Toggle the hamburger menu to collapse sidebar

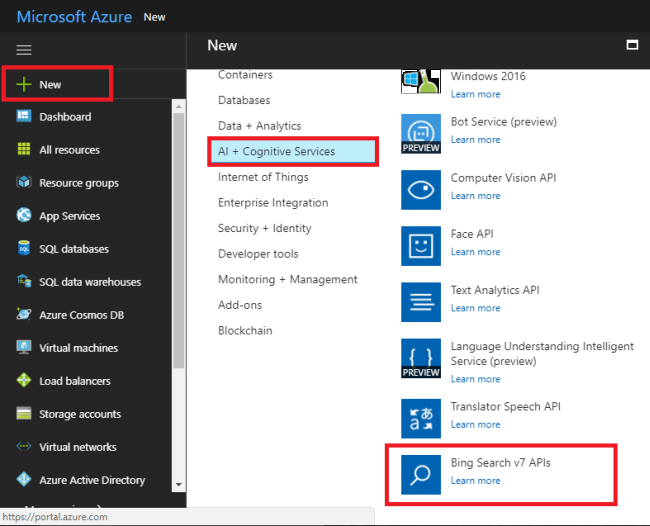(24, 49)
